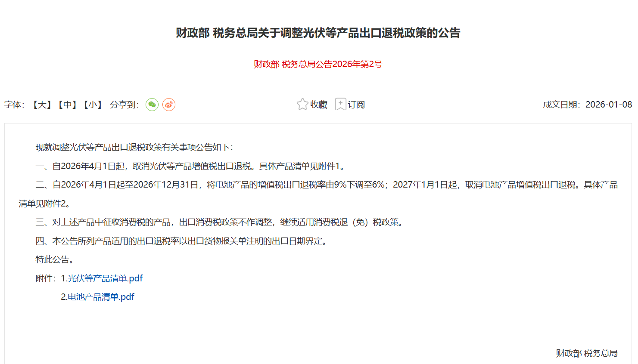
Task: Open attachment 光伏等产品清单.pdf
Action: (105, 278)
